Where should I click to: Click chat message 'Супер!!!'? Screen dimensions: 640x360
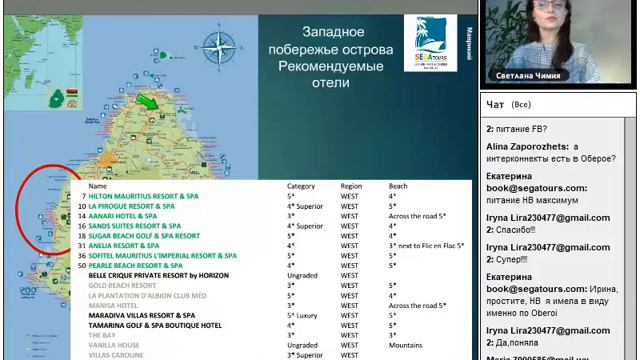pyautogui.click(x=511, y=260)
